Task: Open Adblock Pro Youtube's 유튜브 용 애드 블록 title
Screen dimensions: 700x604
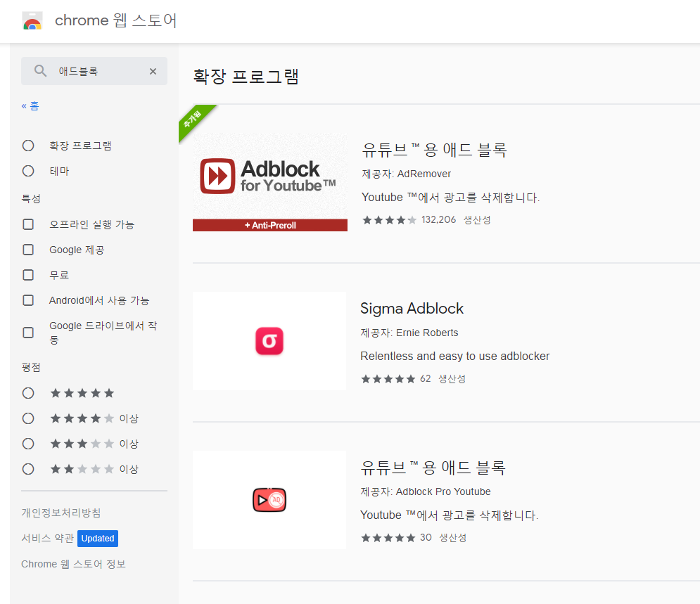Action: coord(433,468)
